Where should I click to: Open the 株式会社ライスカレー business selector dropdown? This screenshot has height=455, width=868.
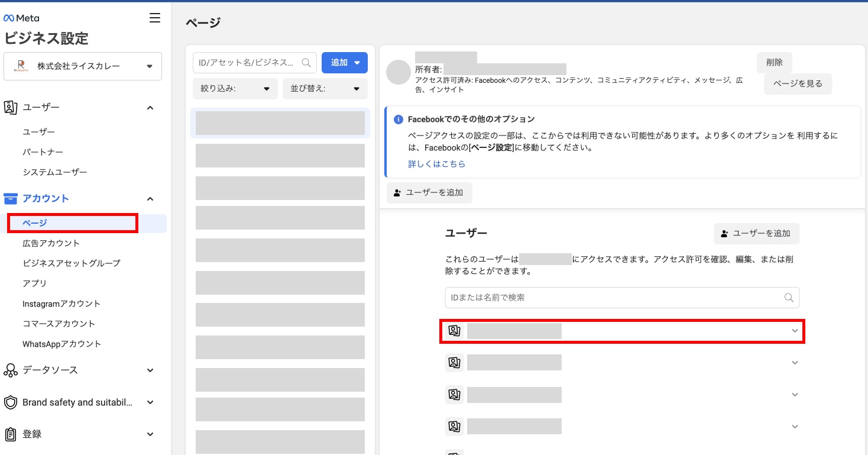(x=83, y=66)
